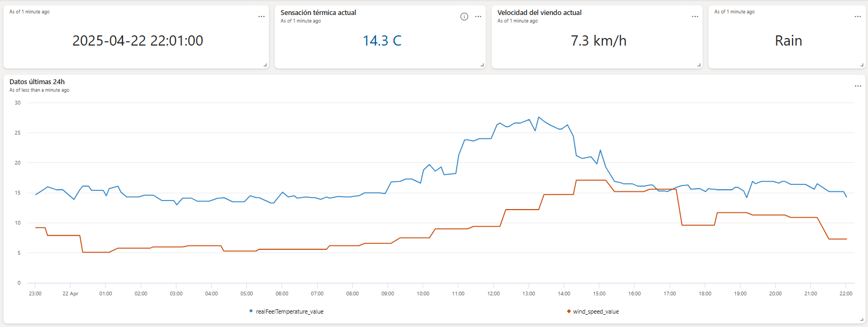
Task: Open ellipsis menu of Velocidad del viendo actual
Action: click(x=695, y=17)
